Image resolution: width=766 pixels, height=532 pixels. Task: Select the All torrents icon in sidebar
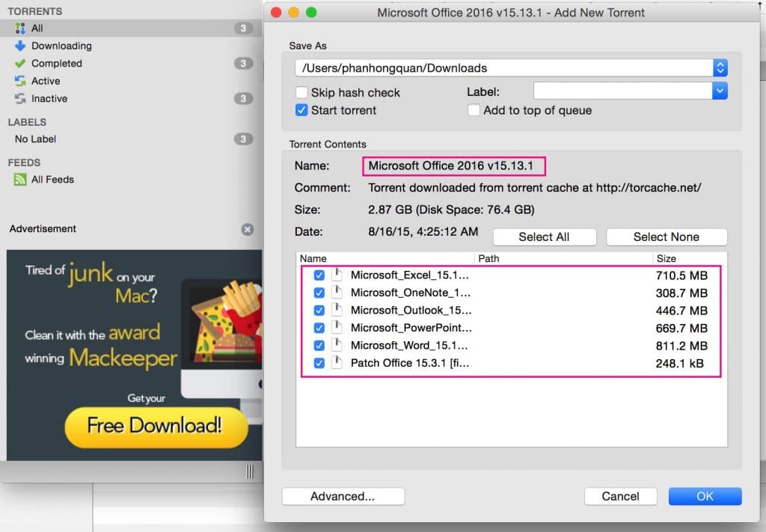(x=20, y=28)
